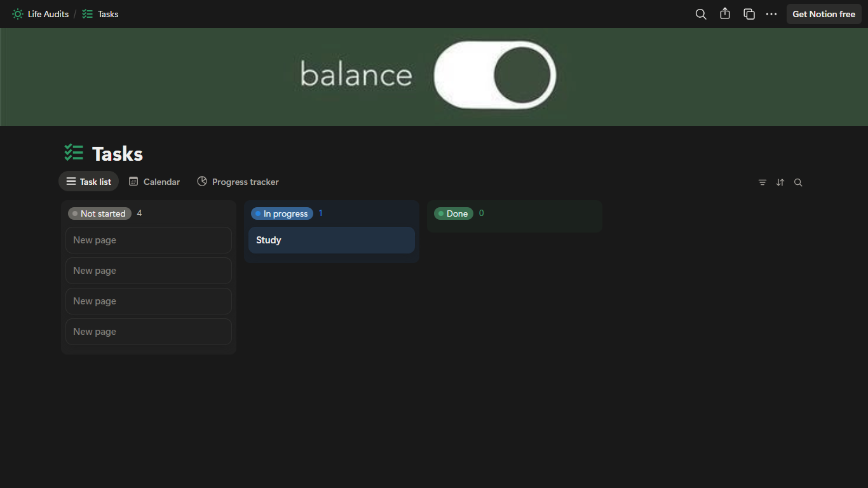Open the Progress tracker tab
868x488 pixels.
tap(238, 182)
